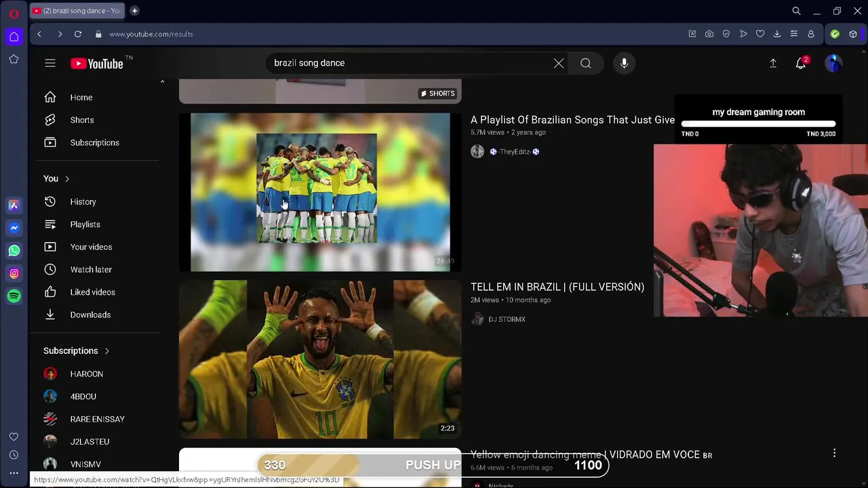Open YouTube notifications bell
Image resolution: width=868 pixels, height=488 pixels.
pos(801,63)
